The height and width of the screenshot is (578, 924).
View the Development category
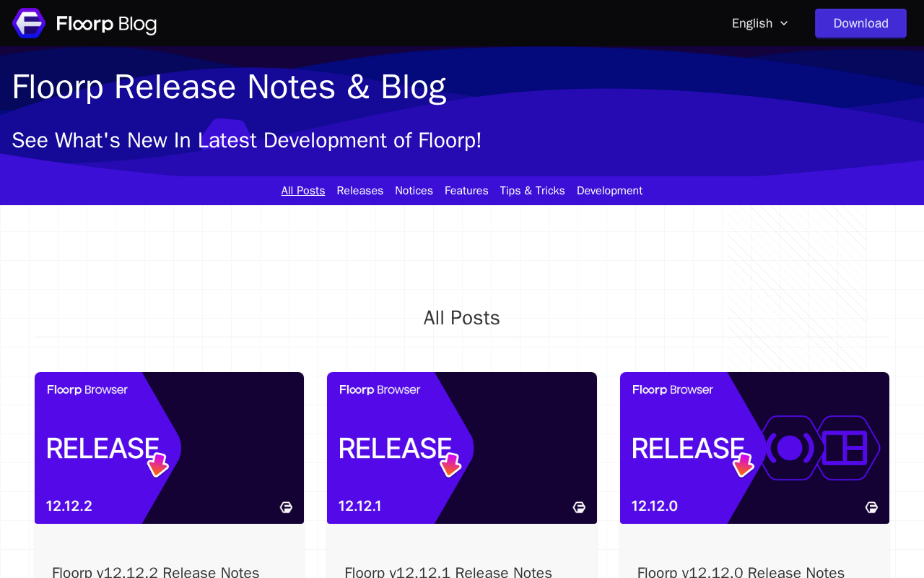[609, 191]
